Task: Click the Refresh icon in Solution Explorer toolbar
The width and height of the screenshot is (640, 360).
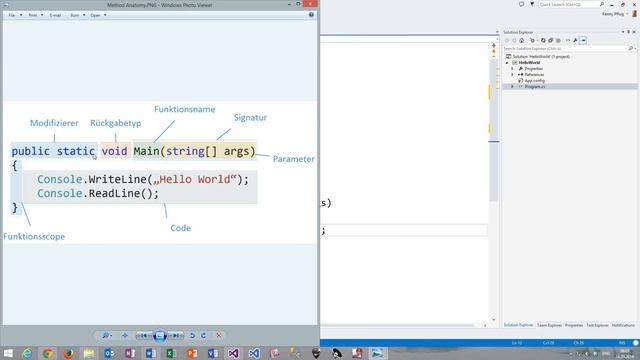Action: (543, 40)
